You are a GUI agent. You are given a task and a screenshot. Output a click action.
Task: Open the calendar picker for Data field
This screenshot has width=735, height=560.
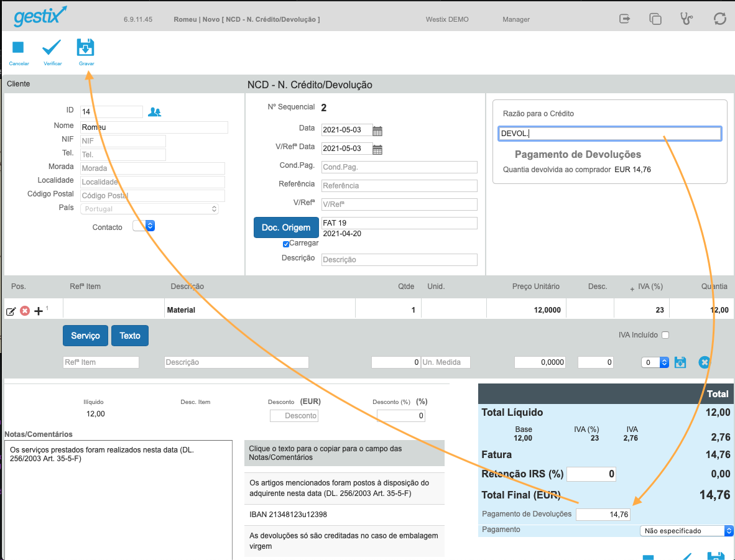click(x=377, y=131)
